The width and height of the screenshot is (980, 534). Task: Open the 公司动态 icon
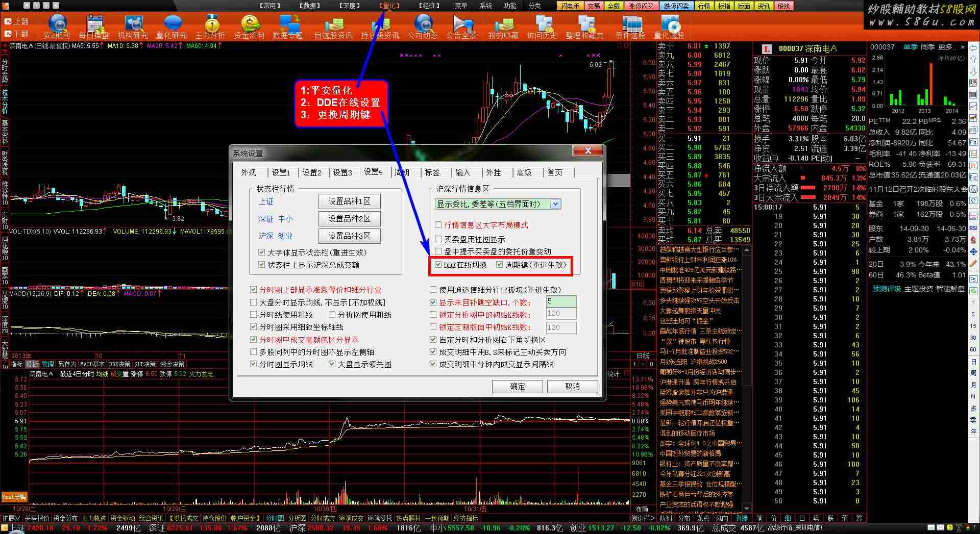point(423,27)
